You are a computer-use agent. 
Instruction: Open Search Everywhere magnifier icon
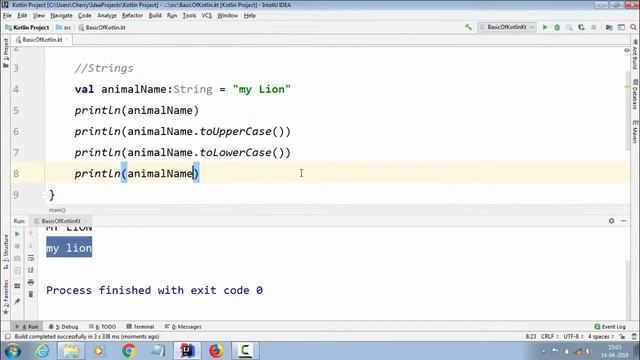pyautogui.click(x=633, y=27)
